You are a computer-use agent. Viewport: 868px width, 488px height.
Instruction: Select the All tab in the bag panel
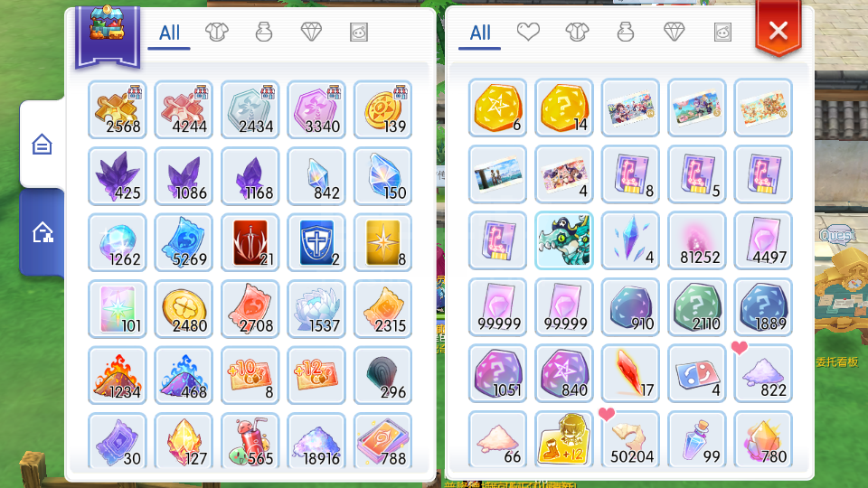click(x=480, y=33)
